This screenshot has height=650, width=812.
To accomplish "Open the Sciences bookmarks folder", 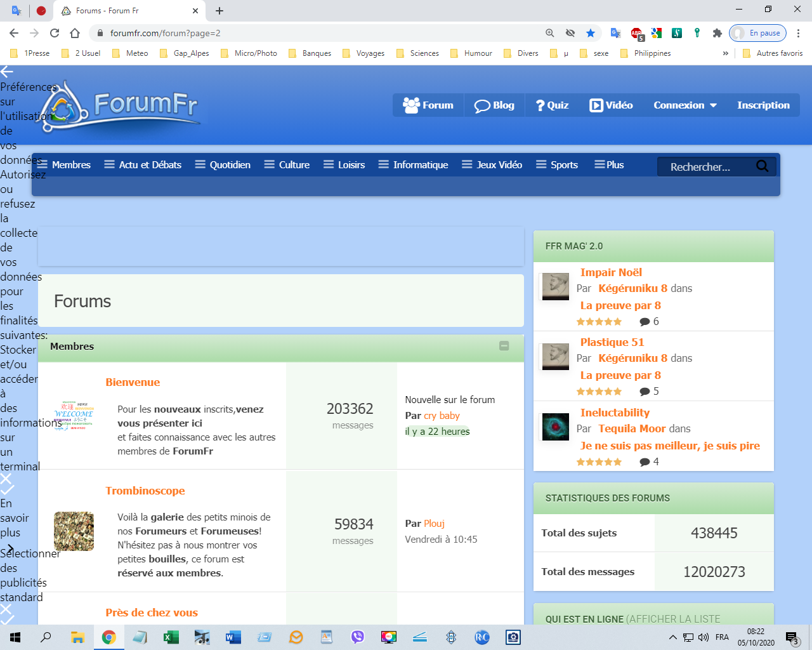I will tap(417, 53).
